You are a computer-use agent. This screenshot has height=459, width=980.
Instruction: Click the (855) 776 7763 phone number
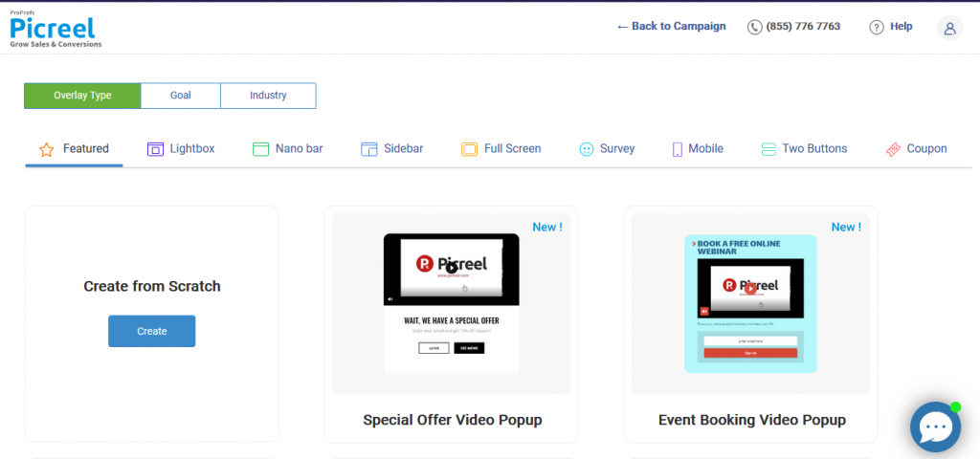pyautogui.click(x=803, y=26)
